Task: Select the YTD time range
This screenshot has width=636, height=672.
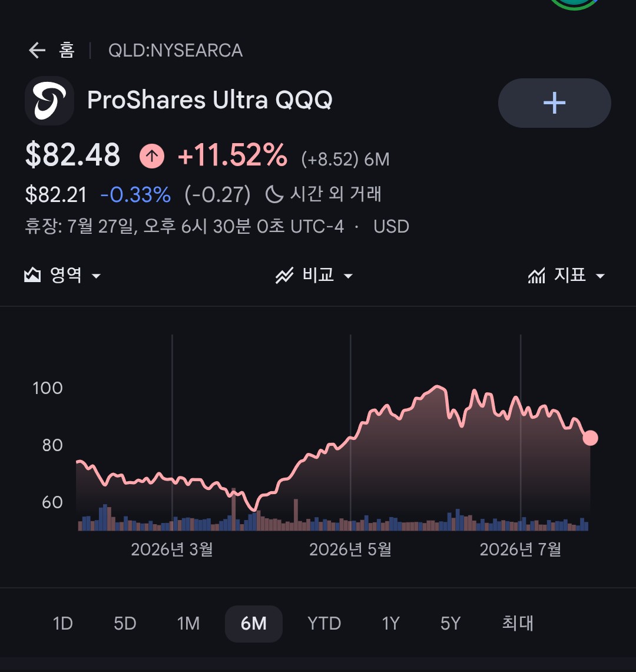Action: 324,624
